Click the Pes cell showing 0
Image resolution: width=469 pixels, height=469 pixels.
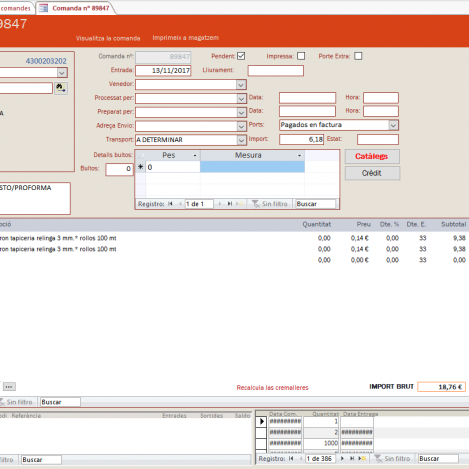tap(173, 167)
